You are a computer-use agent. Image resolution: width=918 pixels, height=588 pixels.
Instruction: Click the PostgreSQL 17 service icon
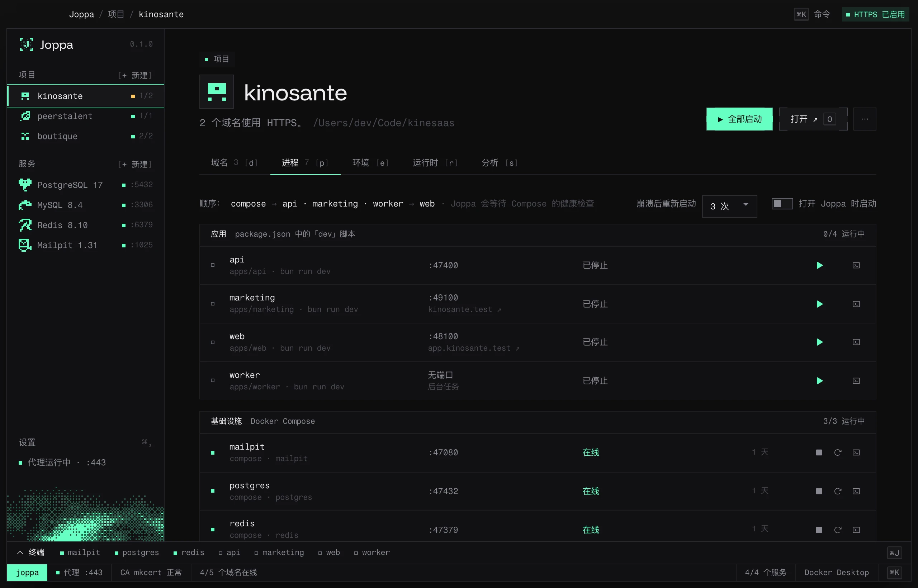25,185
